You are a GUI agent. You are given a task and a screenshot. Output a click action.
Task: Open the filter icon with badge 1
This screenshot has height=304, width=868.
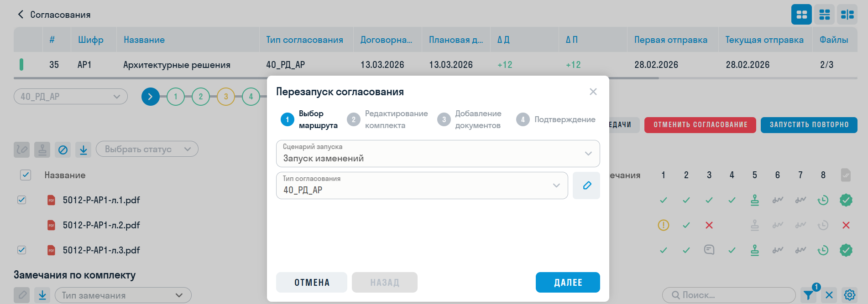tap(809, 295)
